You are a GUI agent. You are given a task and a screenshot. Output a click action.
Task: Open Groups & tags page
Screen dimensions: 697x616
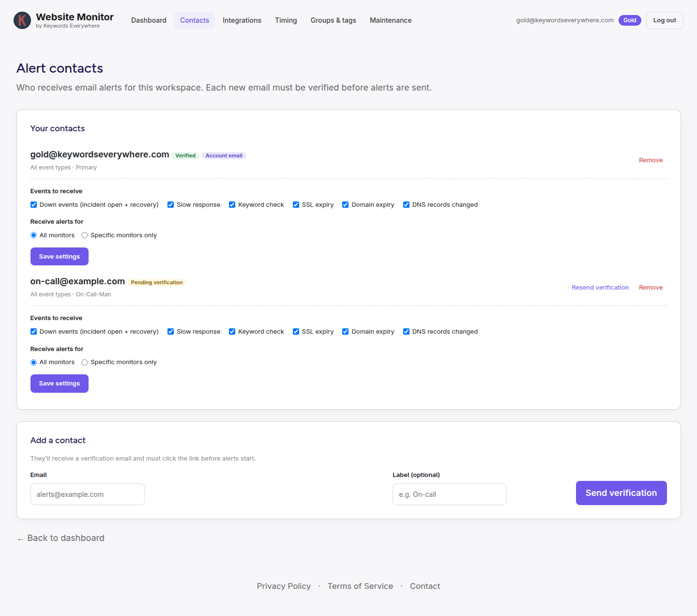click(x=333, y=20)
